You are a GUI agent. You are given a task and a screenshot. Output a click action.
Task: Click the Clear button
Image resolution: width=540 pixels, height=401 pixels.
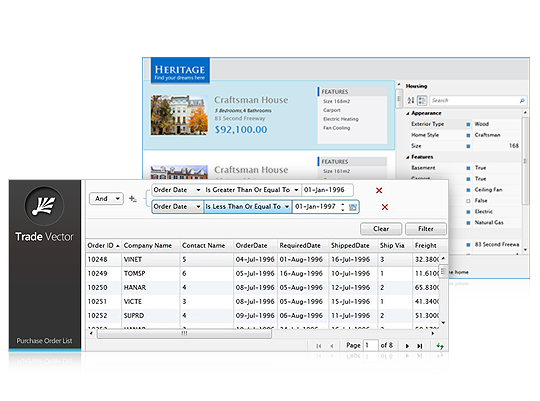point(381,229)
